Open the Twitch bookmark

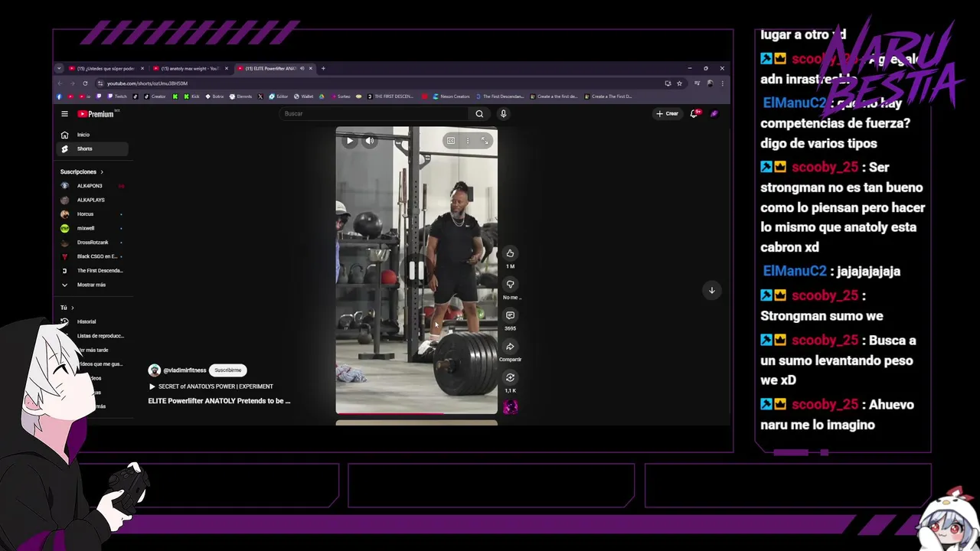(x=117, y=96)
